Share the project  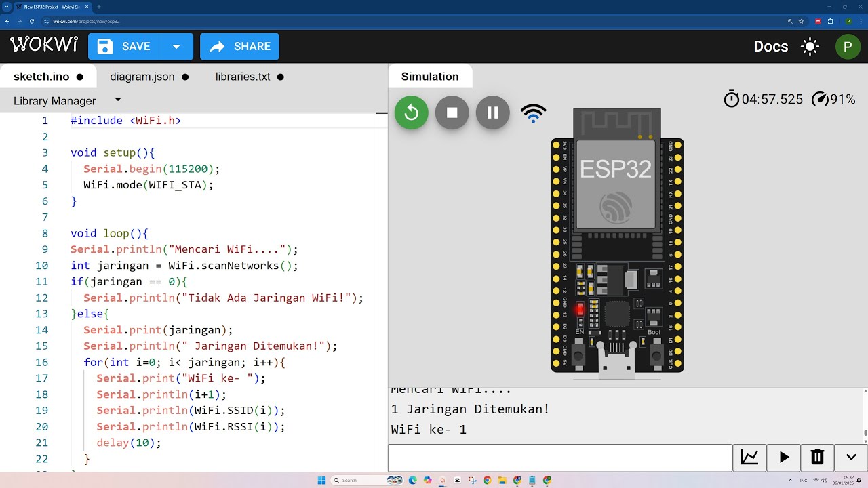[239, 47]
